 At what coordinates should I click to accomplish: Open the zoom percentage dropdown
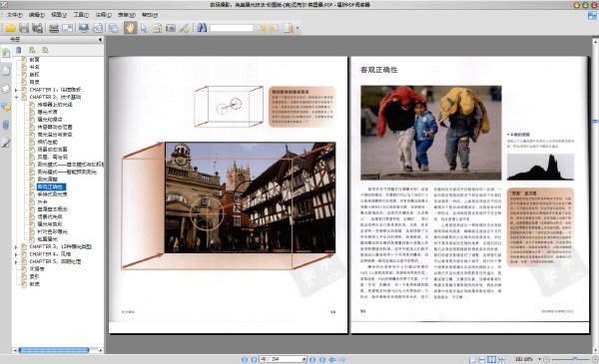click(x=539, y=359)
